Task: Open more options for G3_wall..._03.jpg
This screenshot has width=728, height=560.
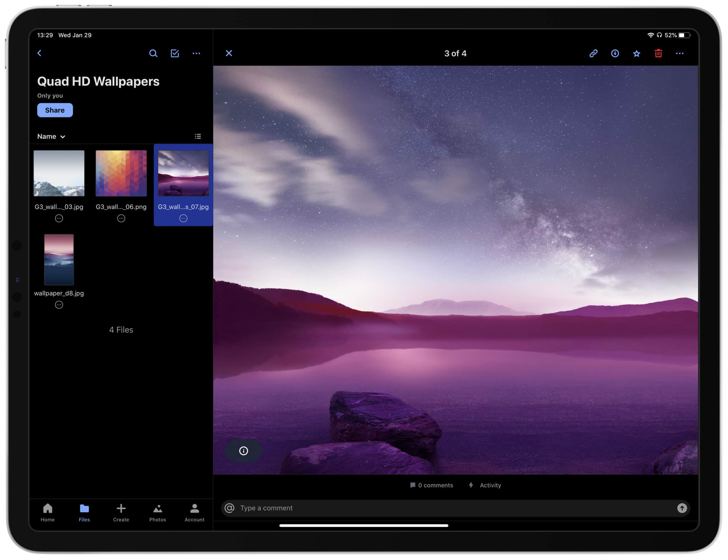Action: pyautogui.click(x=59, y=218)
